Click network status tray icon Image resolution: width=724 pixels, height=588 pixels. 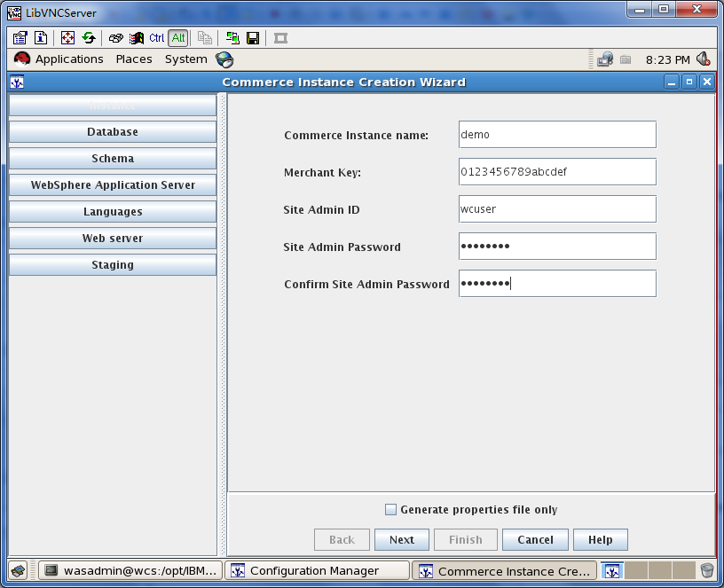[605, 59]
